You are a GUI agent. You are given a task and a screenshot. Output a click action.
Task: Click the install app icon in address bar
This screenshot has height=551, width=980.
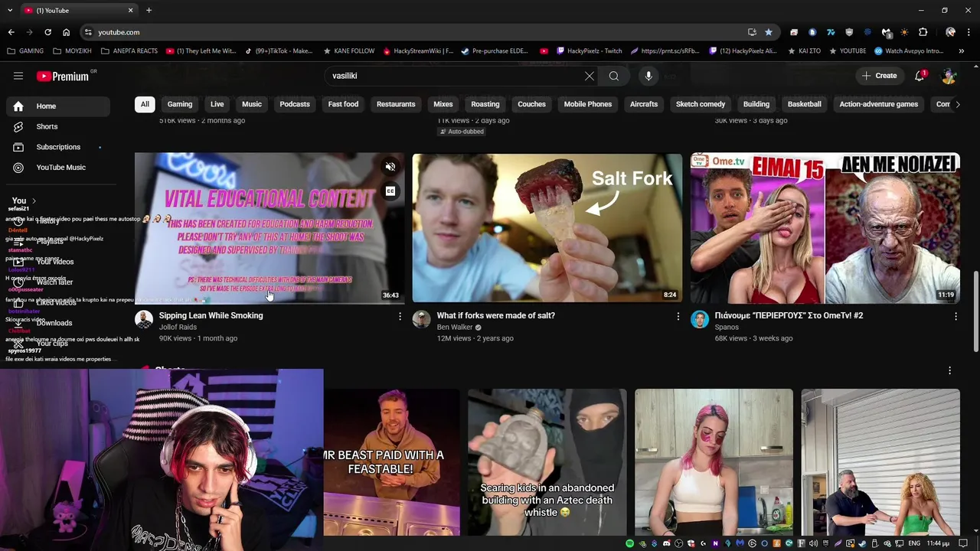coord(752,32)
